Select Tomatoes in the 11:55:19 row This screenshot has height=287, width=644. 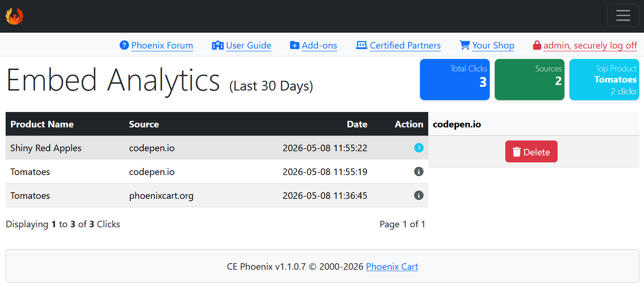(x=30, y=172)
